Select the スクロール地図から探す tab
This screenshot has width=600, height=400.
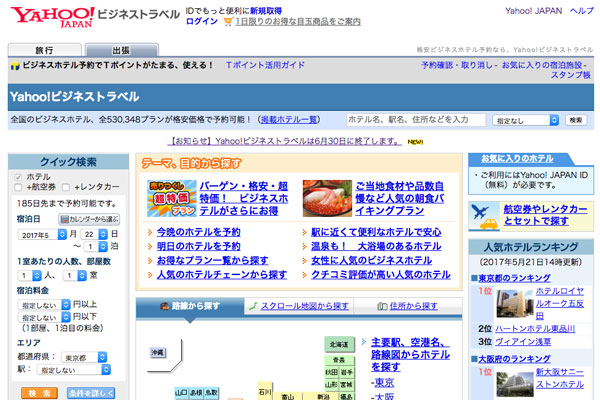click(298, 306)
